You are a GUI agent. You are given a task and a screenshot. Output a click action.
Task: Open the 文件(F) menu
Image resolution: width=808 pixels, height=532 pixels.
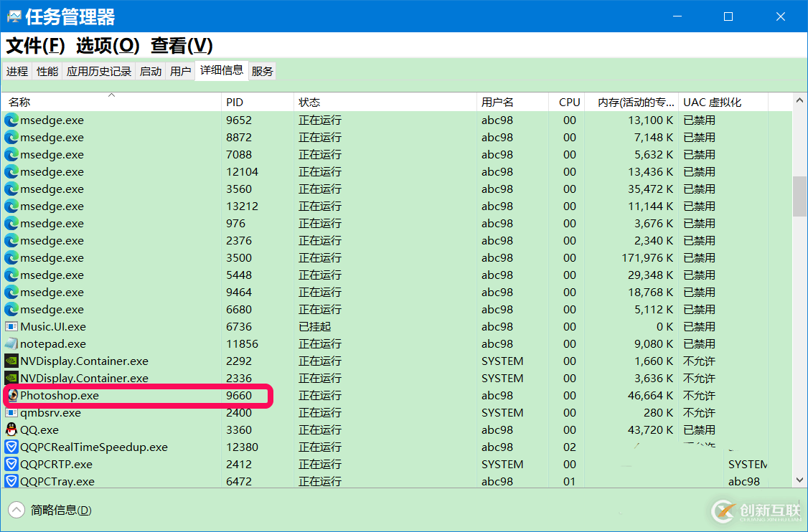click(36, 46)
